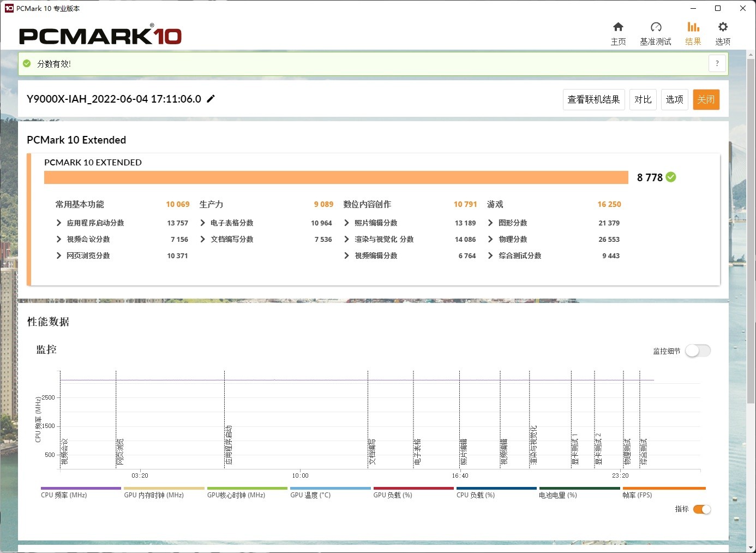
Task: Click the orange 关闭 button
Action: pos(706,99)
